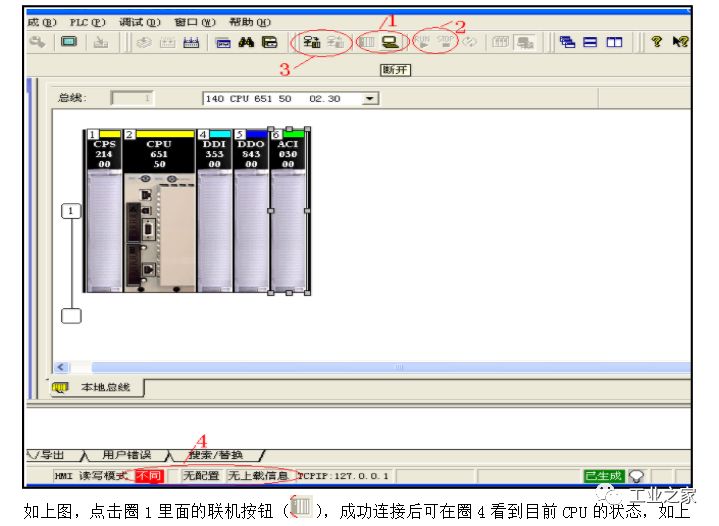Open the 窗口 (W) menu
Viewport: 719px width, 526px height.
tap(194, 22)
